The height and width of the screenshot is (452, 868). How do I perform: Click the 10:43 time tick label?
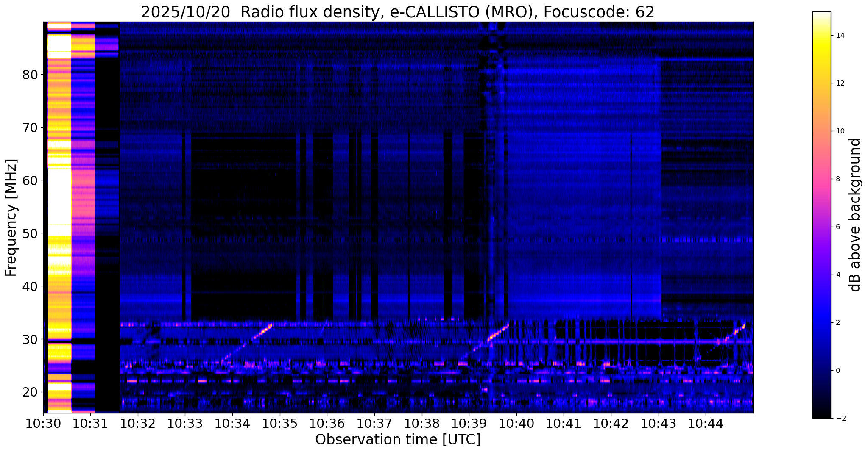point(659,423)
